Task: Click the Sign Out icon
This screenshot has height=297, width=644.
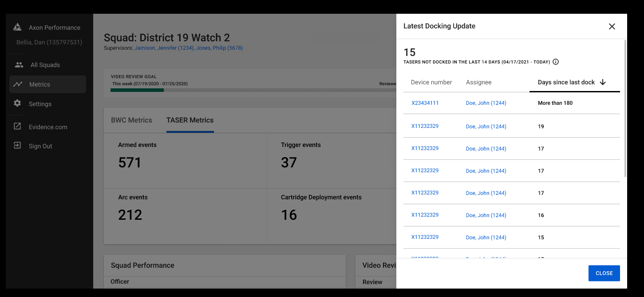Action: tap(17, 146)
